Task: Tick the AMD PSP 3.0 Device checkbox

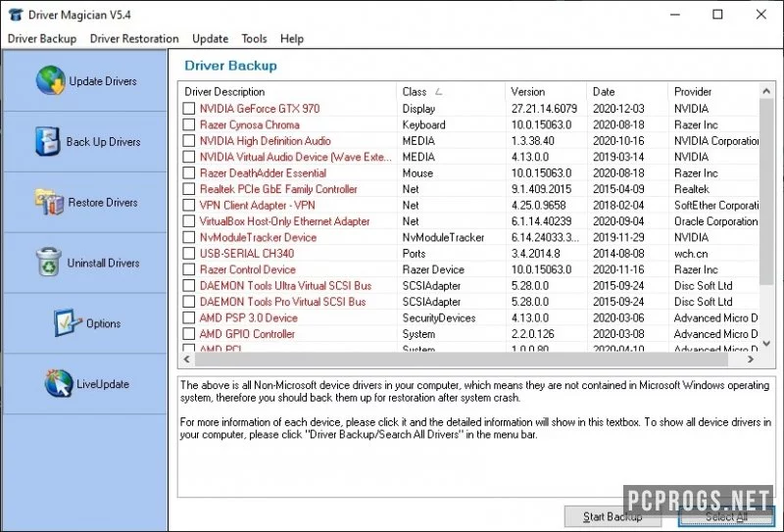Action: (188, 317)
